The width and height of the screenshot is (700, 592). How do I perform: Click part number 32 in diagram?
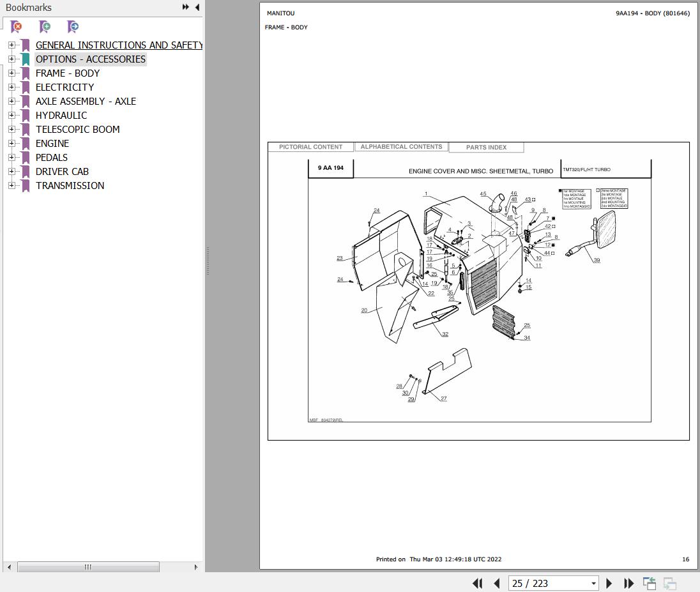pos(445,334)
